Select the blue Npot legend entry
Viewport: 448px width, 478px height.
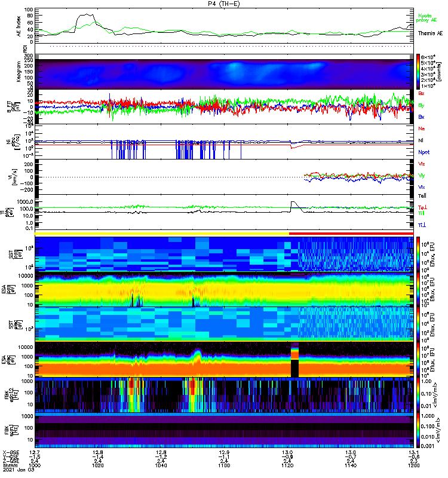click(424, 152)
